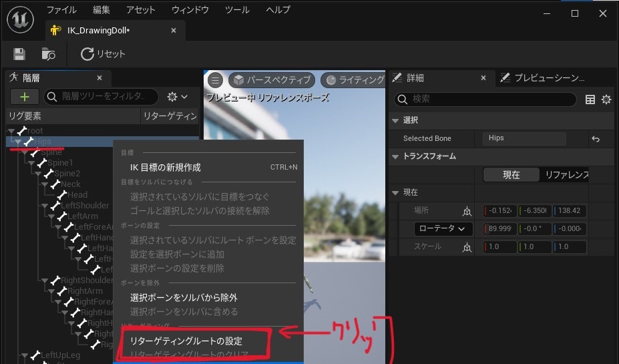Close the 詳細 panel tab
Image resolution: width=619 pixels, height=364 pixels.
coord(483,77)
